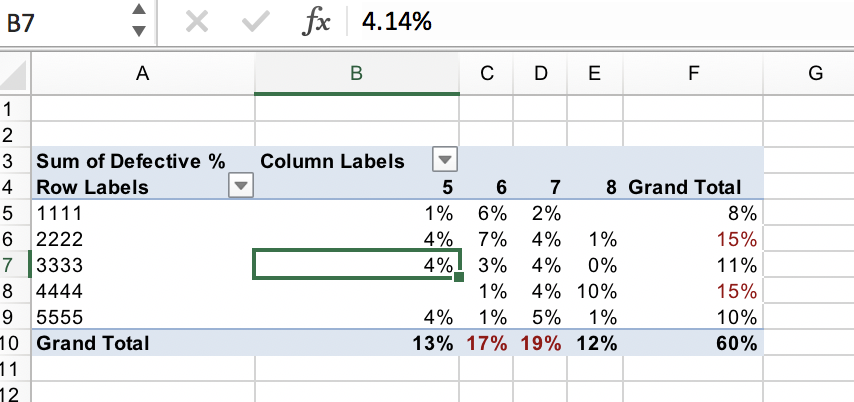Click the red 15% total for 2222
The width and height of the screenshot is (854, 402).
pyautogui.click(x=693, y=239)
